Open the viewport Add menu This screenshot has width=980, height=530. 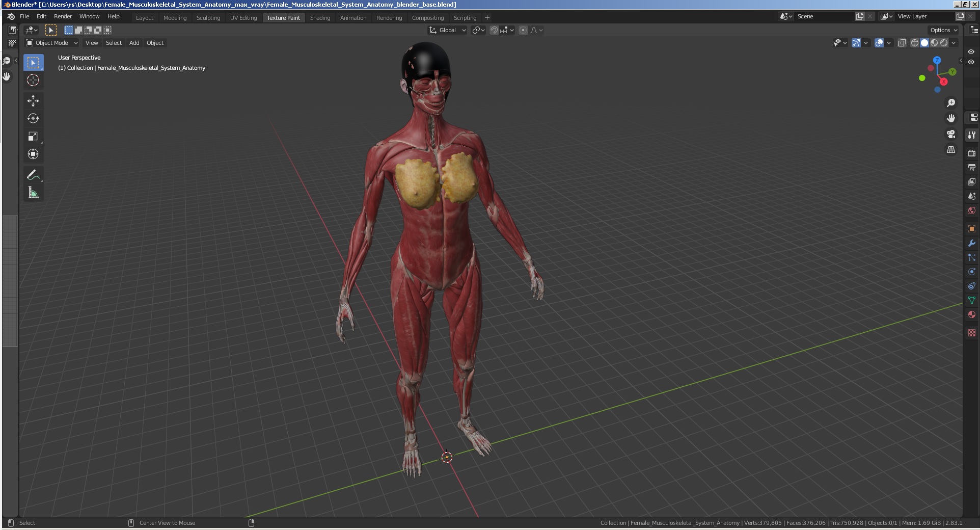[134, 43]
